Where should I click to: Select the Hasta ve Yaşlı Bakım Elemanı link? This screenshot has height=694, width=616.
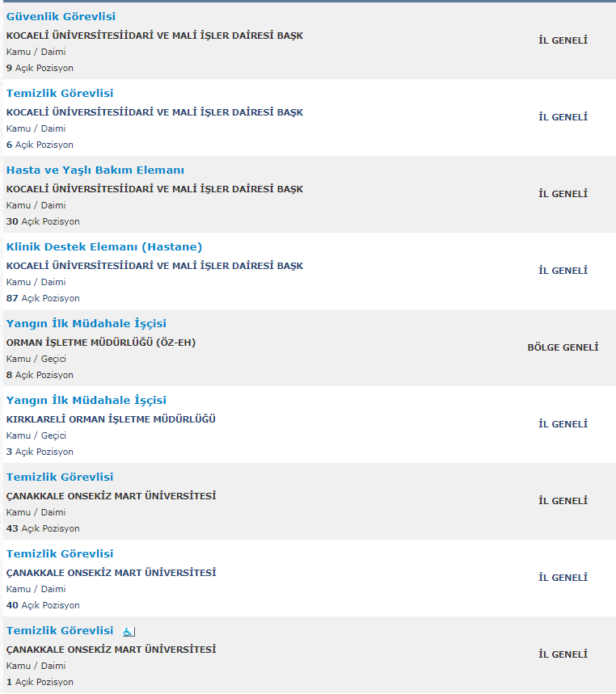[x=95, y=170]
